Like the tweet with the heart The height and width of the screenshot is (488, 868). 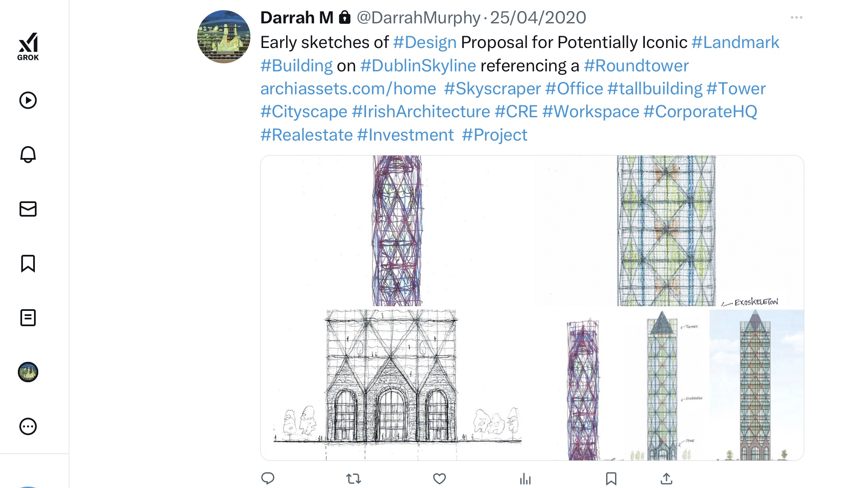tap(440, 479)
